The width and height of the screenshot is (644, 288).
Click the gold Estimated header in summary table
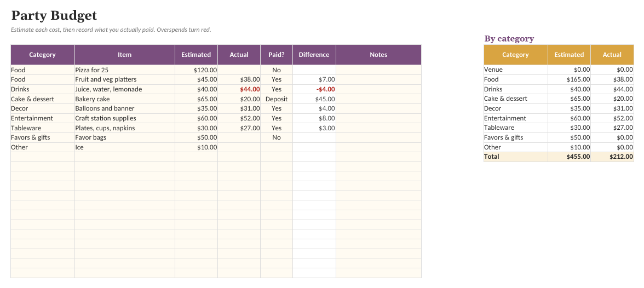(x=569, y=55)
